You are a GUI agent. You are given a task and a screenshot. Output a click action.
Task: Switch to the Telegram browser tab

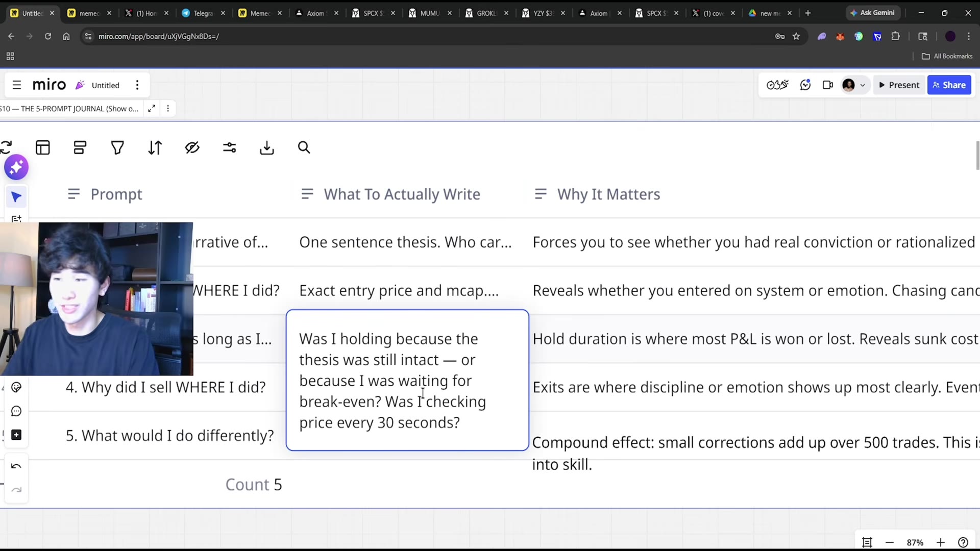203,13
